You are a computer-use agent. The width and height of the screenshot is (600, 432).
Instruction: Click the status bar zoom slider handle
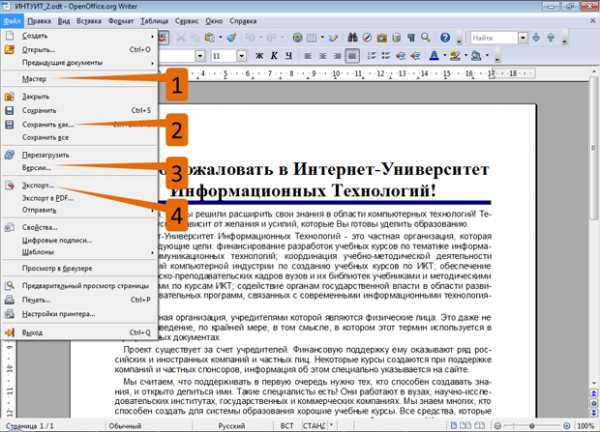point(532,425)
